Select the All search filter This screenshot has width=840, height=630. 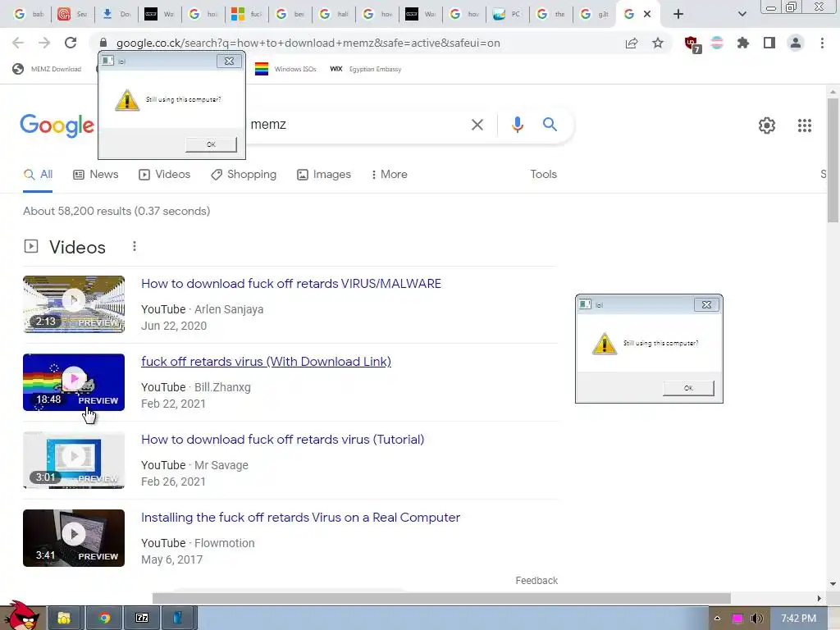click(38, 175)
